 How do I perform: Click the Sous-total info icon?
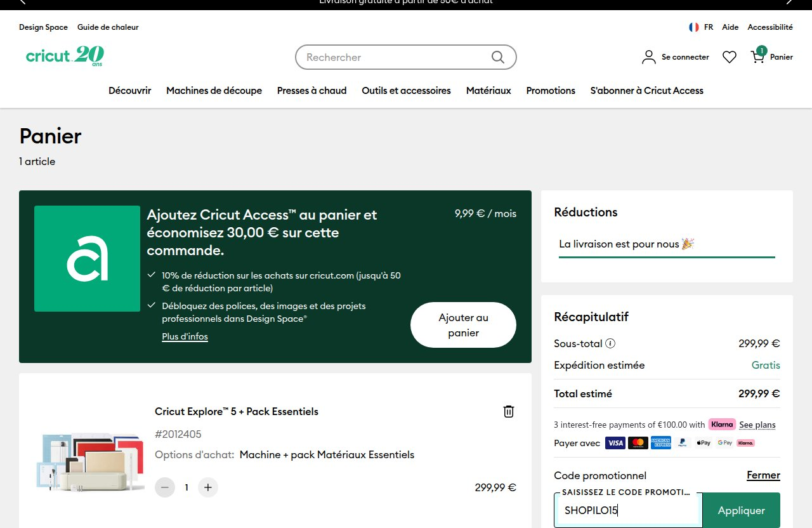click(x=610, y=343)
